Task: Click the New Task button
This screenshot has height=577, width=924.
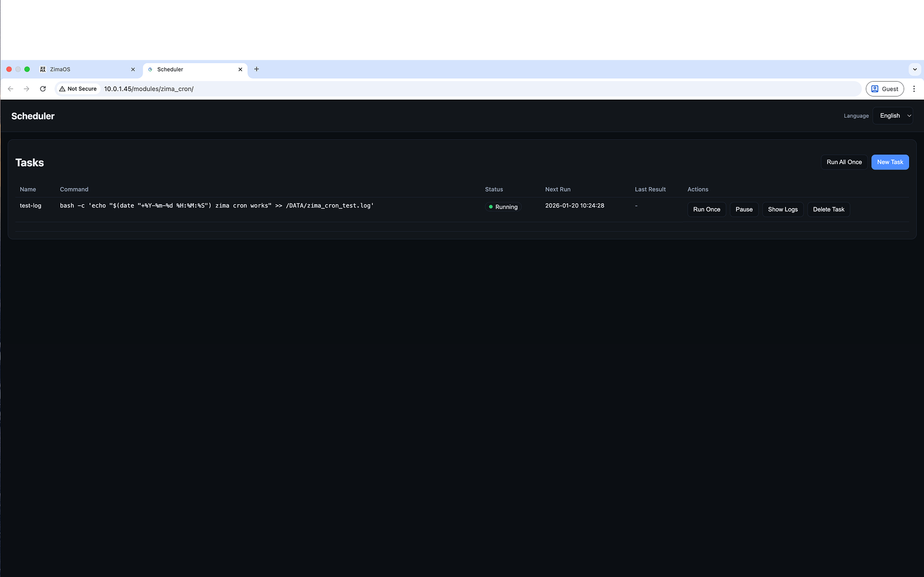Action: click(890, 162)
